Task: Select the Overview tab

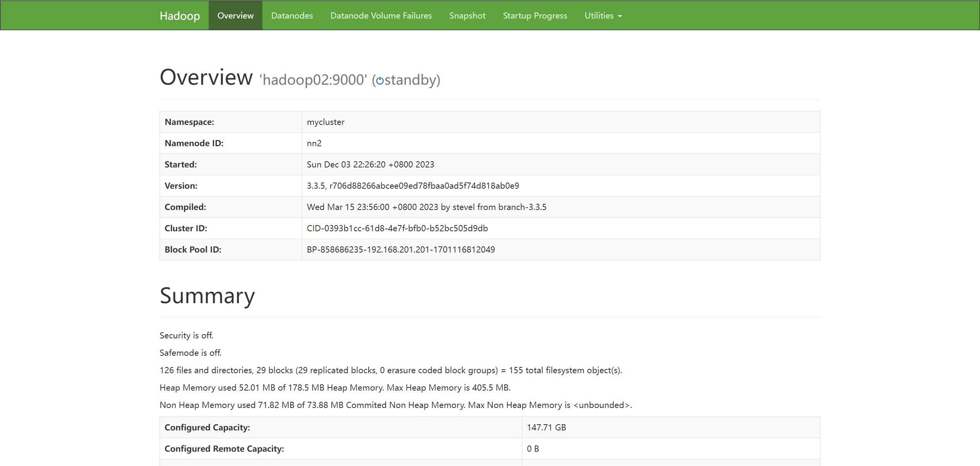Action: [x=235, y=15]
